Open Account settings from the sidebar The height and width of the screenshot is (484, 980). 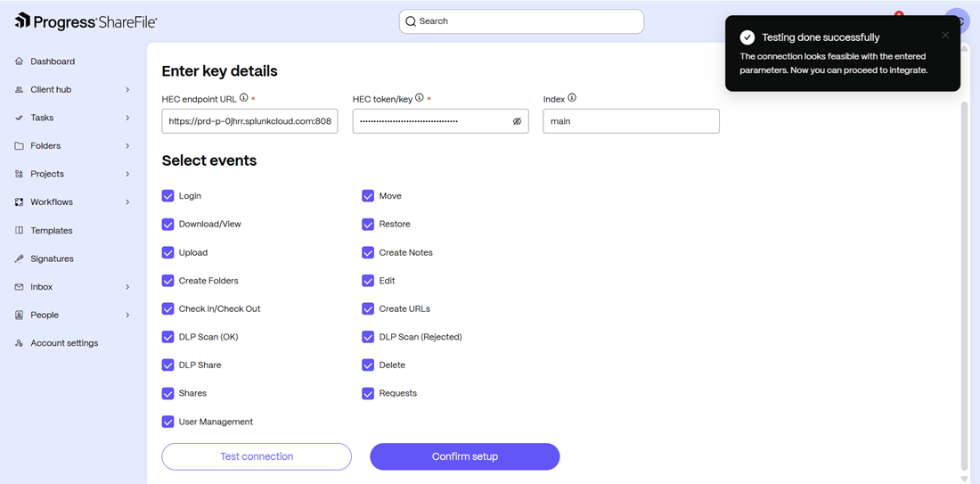pyautogui.click(x=64, y=342)
